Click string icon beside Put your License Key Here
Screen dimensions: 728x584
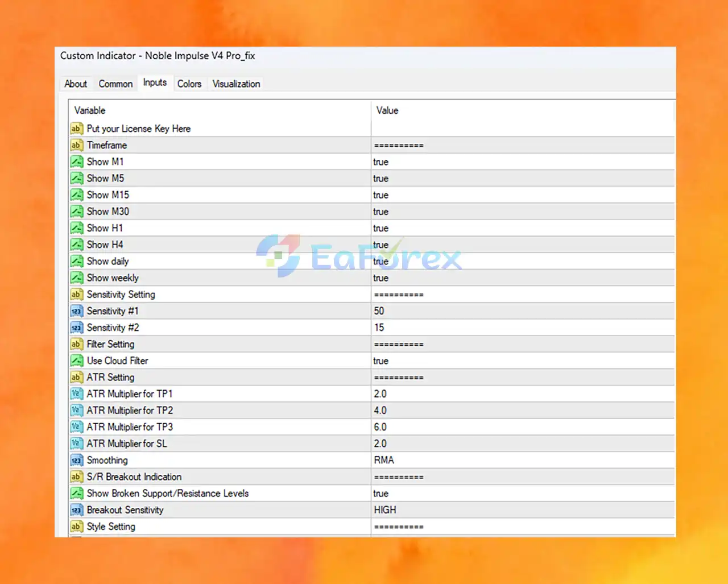point(77,129)
